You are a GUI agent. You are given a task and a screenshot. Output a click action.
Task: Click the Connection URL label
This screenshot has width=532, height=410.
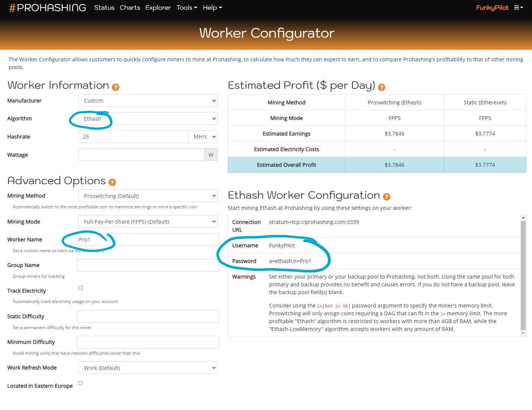[x=246, y=226]
